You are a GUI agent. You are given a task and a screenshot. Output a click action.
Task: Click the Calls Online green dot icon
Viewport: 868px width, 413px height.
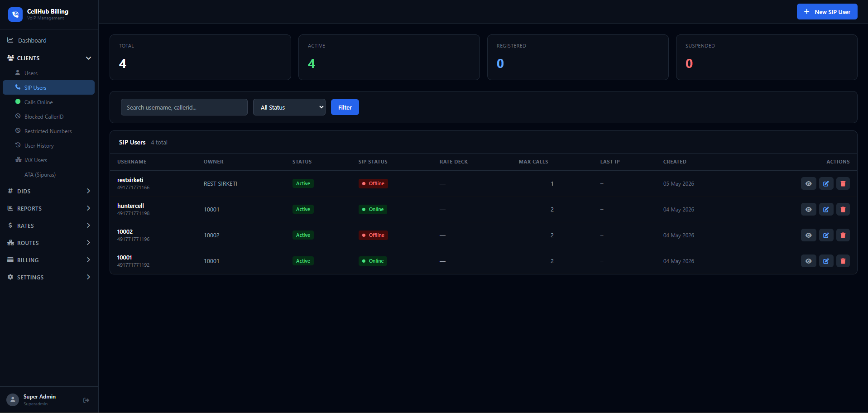tap(18, 102)
